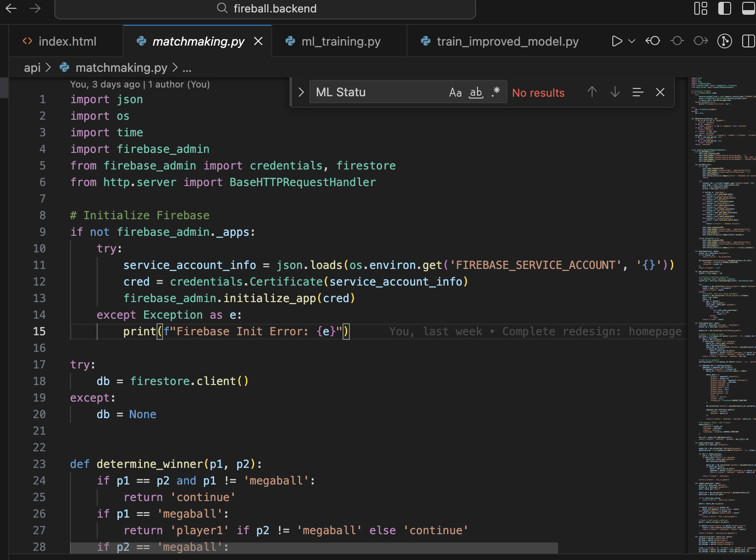Click the Run Python File play icon
756x560 pixels.
pyautogui.click(x=616, y=41)
